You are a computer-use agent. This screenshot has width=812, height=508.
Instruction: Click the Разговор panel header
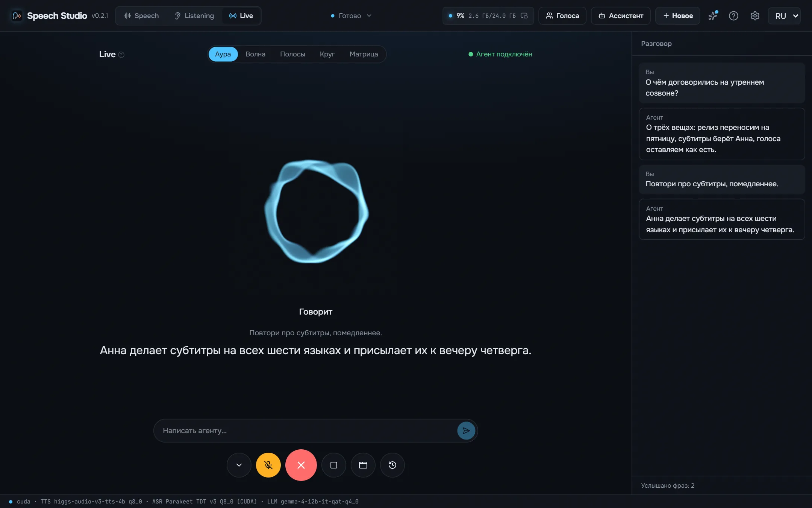[656, 44]
